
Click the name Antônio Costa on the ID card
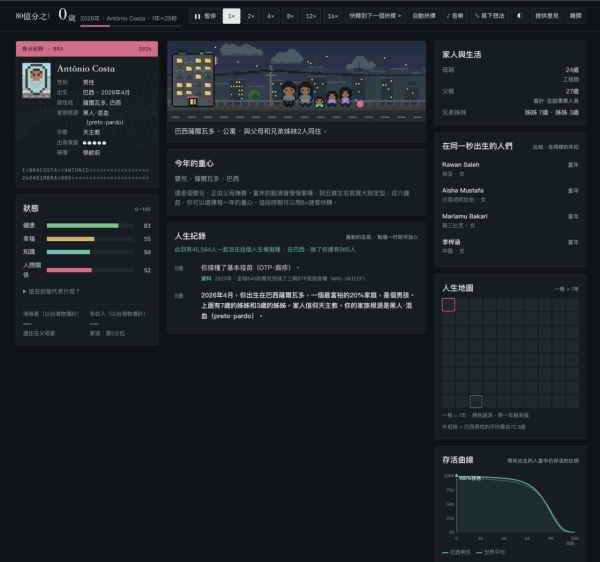click(x=86, y=68)
